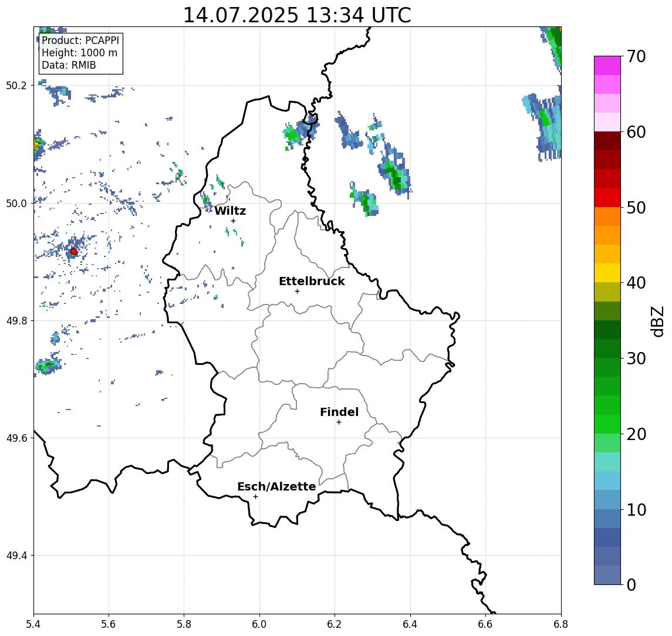Screen dimensions: 672x636
Task: Click the colorbar 10 dBZ tick label
Action: (636, 509)
